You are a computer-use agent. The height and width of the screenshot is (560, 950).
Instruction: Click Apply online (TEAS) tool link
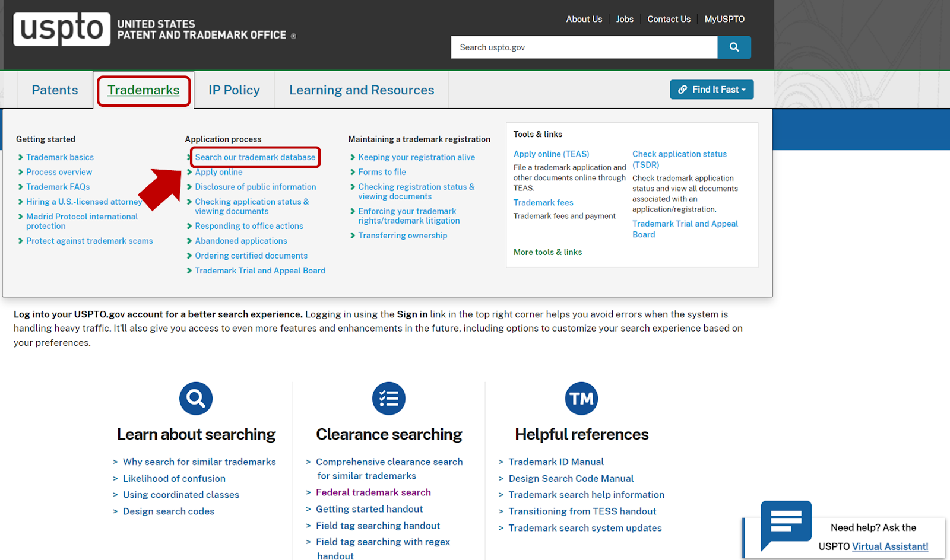tap(551, 154)
